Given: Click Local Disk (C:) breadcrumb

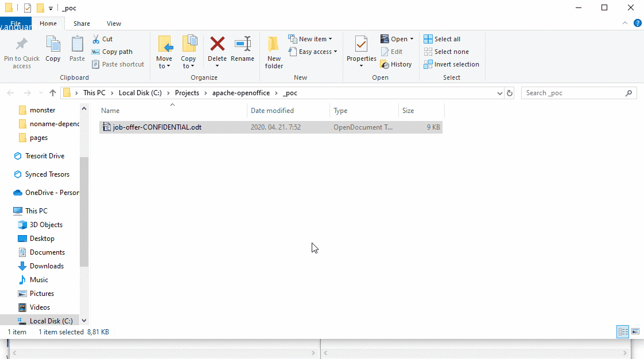Looking at the screenshot, I should (140, 93).
